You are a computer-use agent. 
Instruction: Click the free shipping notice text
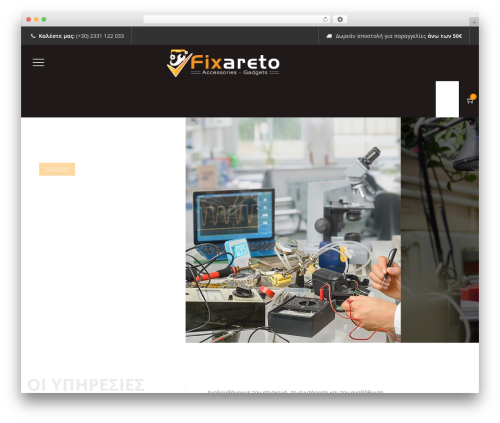tap(399, 36)
